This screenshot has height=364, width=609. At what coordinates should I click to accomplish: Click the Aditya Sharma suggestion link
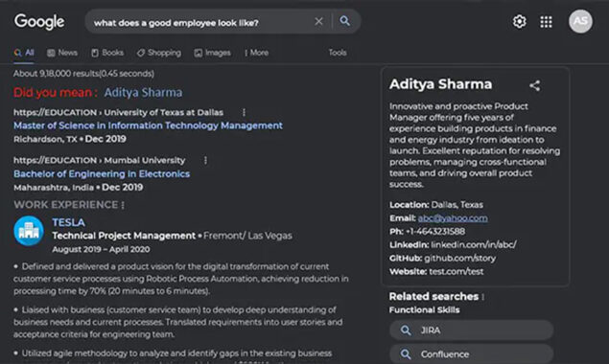click(143, 92)
